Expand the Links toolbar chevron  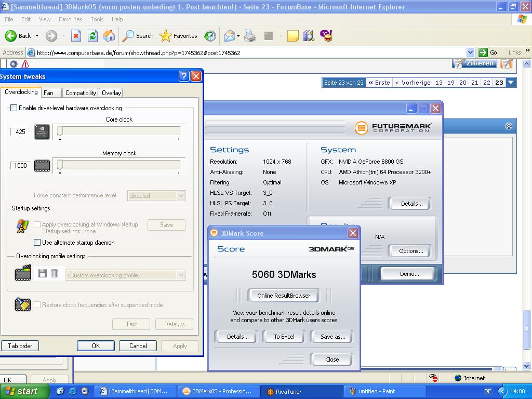(528, 50)
